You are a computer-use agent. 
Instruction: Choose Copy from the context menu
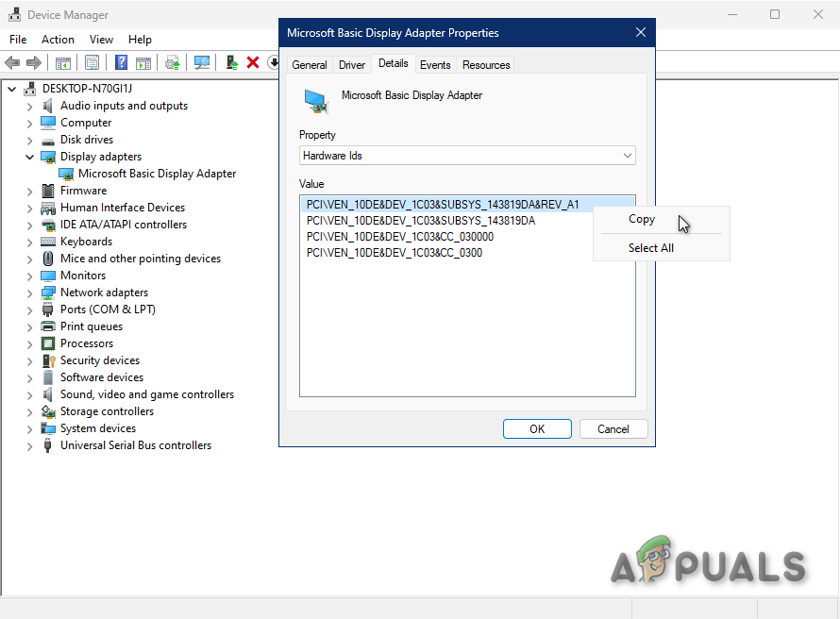642,219
